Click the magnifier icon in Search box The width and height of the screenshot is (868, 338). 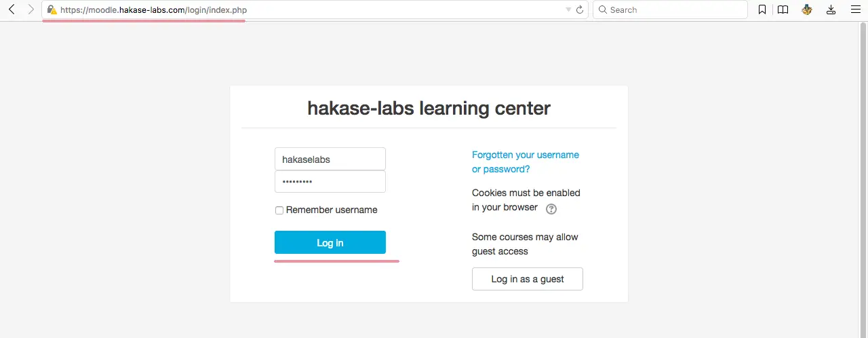click(602, 10)
